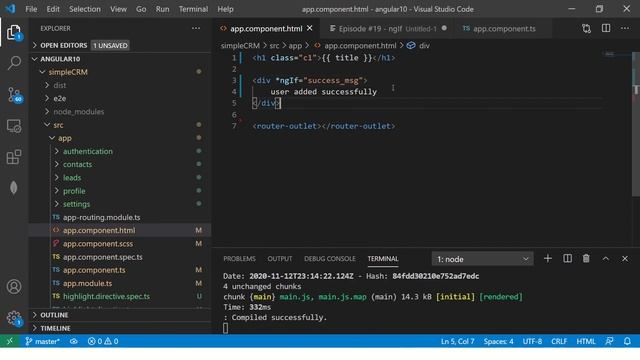The height and width of the screenshot is (360, 640).
Task: Open editor more actions ellipsis
Action: pos(625,28)
